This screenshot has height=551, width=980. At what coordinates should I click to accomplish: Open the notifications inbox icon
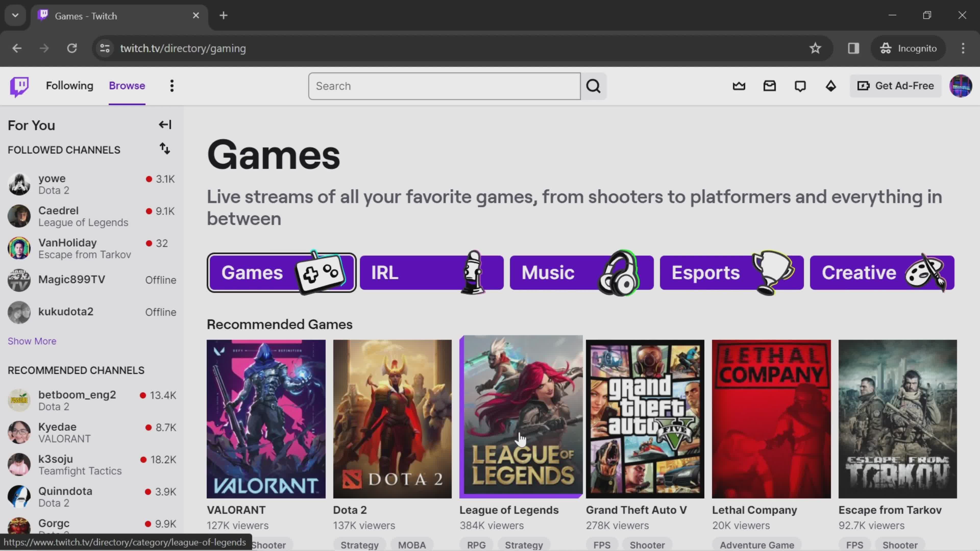coord(769,86)
